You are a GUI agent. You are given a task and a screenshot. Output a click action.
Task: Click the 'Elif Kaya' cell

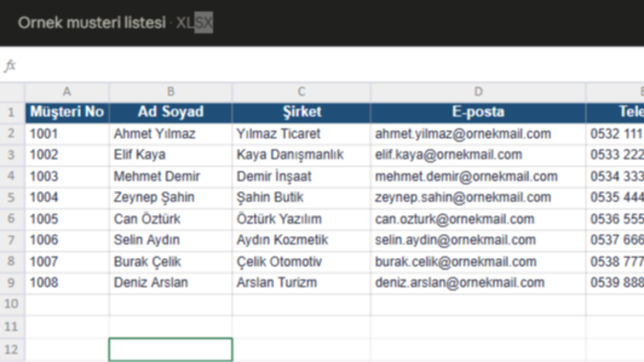tap(170, 155)
